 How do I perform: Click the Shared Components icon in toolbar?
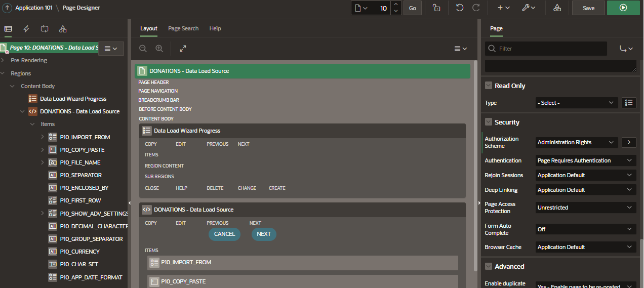coord(557,8)
